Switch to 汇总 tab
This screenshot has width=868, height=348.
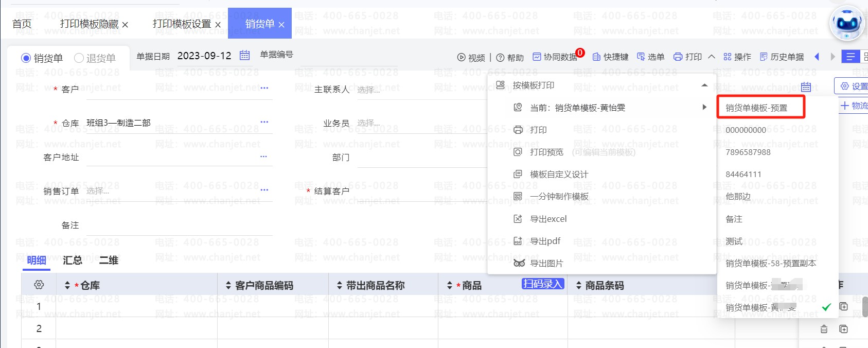coord(73,260)
